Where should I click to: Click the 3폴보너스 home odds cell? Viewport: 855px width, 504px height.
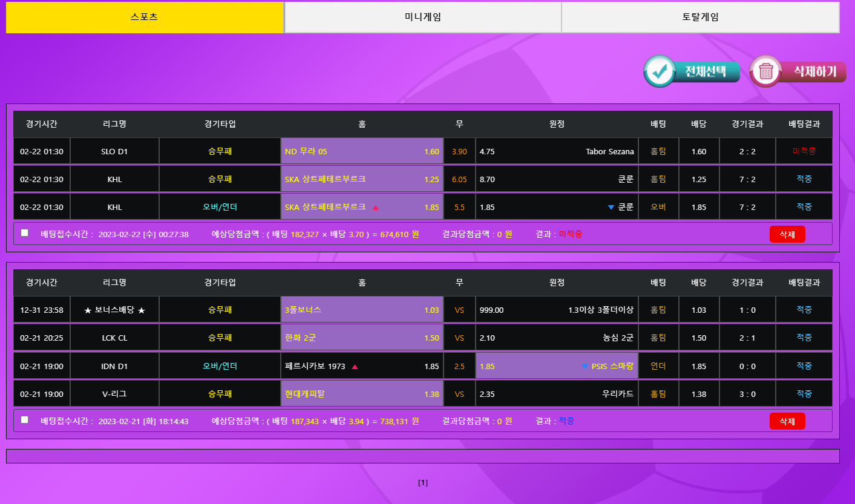362,310
